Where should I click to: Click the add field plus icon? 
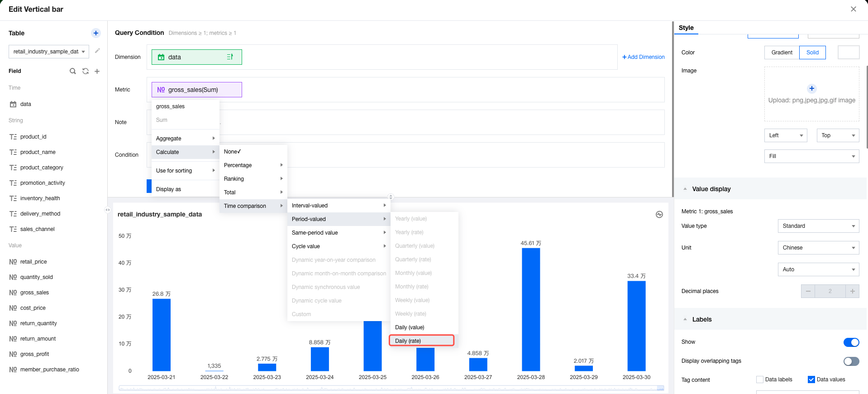pyautogui.click(x=97, y=71)
